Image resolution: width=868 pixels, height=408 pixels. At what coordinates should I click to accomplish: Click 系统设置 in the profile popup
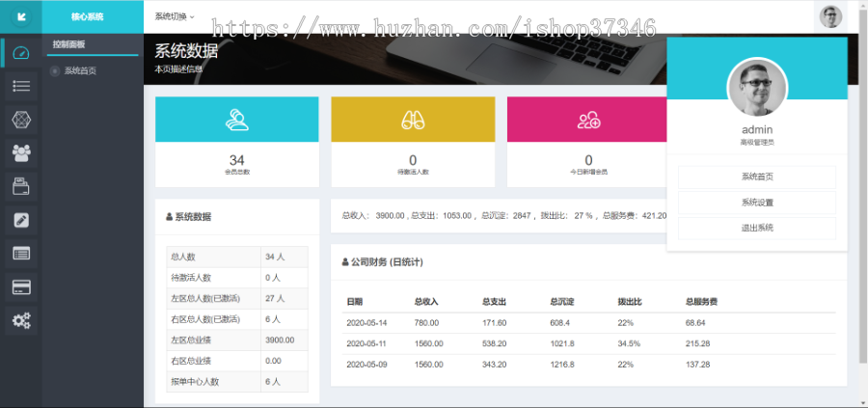pyautogui.click(x=757, y=203)
